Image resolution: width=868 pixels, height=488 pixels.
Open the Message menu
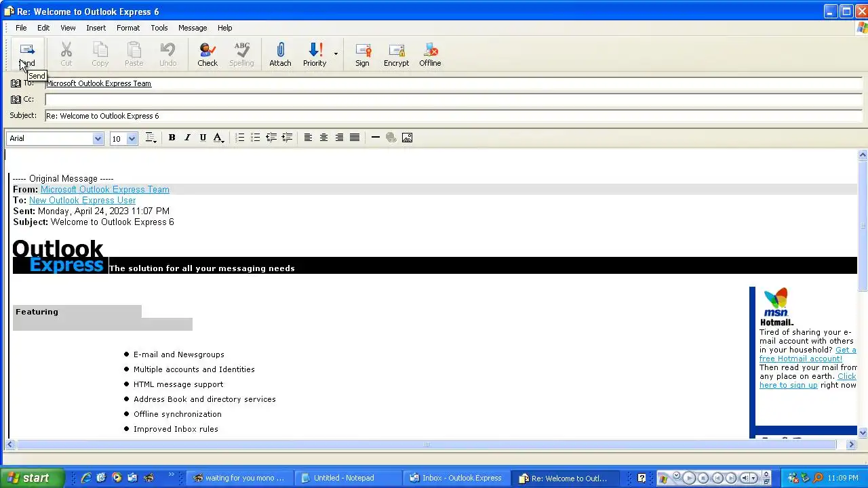click(x=193, y=28)
